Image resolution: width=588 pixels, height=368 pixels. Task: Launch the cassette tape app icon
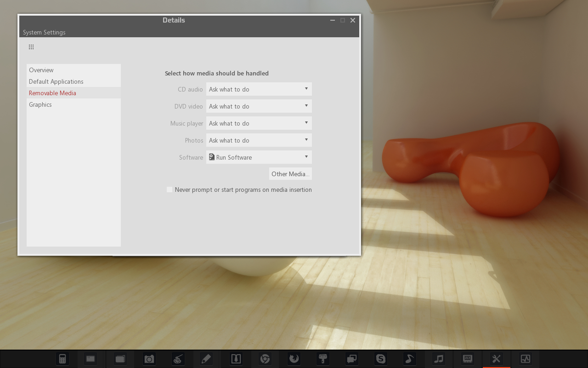(467, 359)
